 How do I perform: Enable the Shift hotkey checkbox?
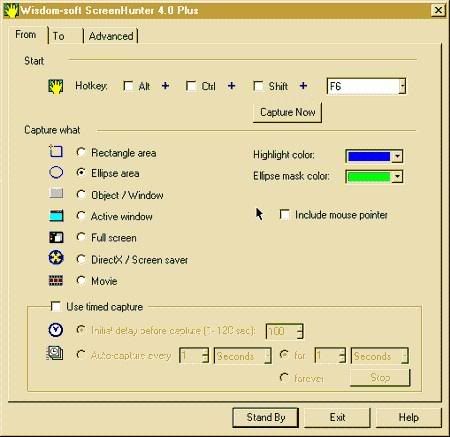pos(258,86)
